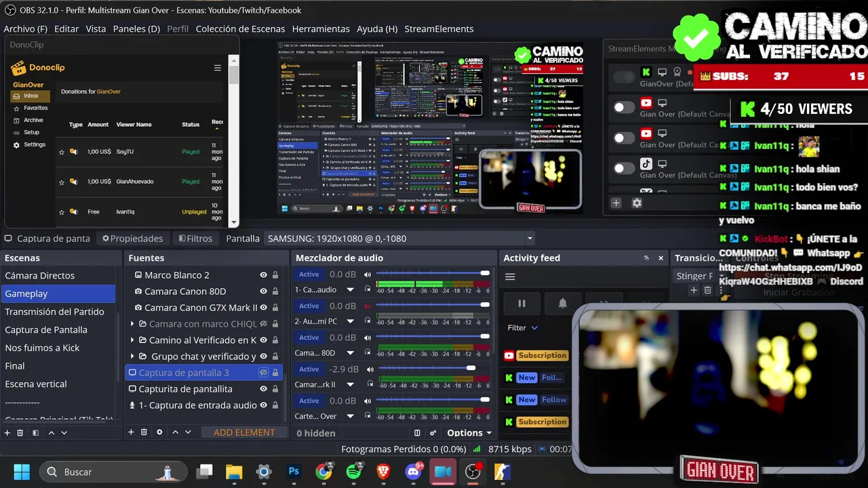This screenshot has width=868, height=488.
Task: Open source properties gear in Fuentes toolbar
Action: tap(159, 432)
